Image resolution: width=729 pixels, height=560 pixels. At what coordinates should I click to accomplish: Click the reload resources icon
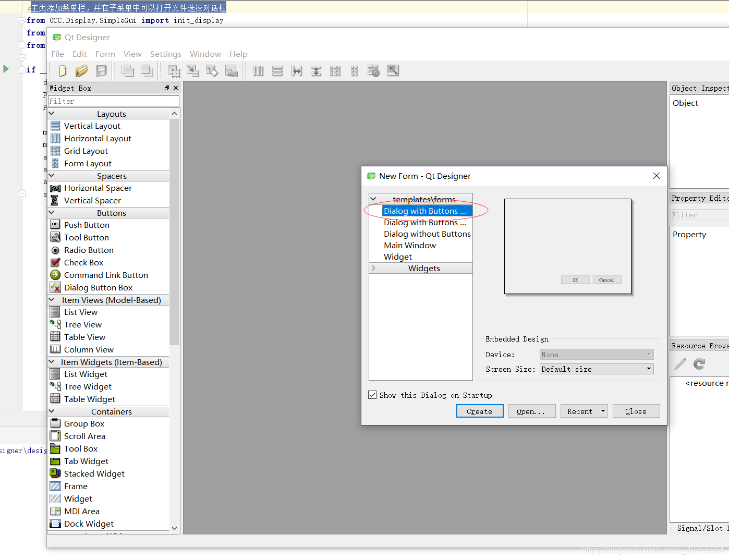coord(699,363)
